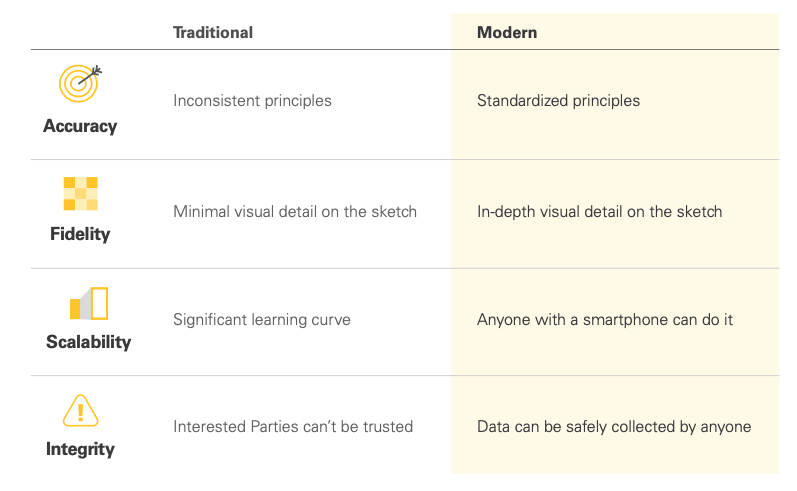Click the 'Standardized principles' text
The width and height of the screenshot is (797, 491).
558,101
